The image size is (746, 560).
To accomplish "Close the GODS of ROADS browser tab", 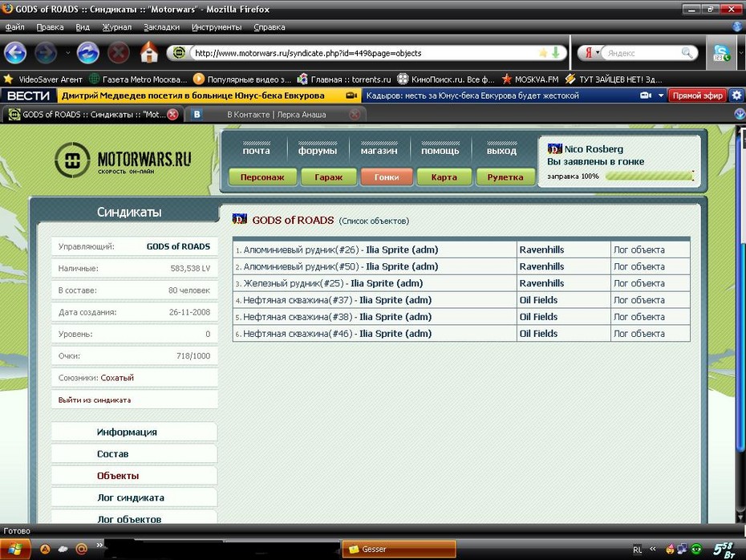I will (x=172, y=114).
